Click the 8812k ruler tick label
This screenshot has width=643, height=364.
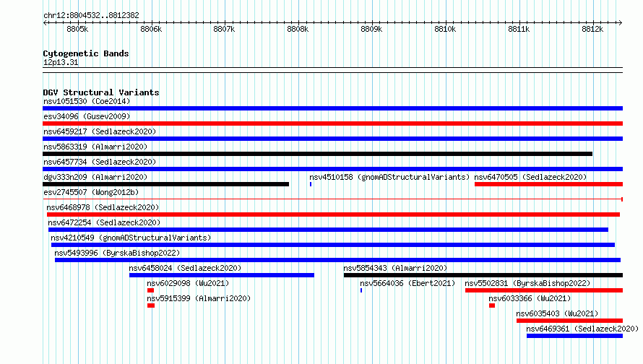click(x=592, y=29)
